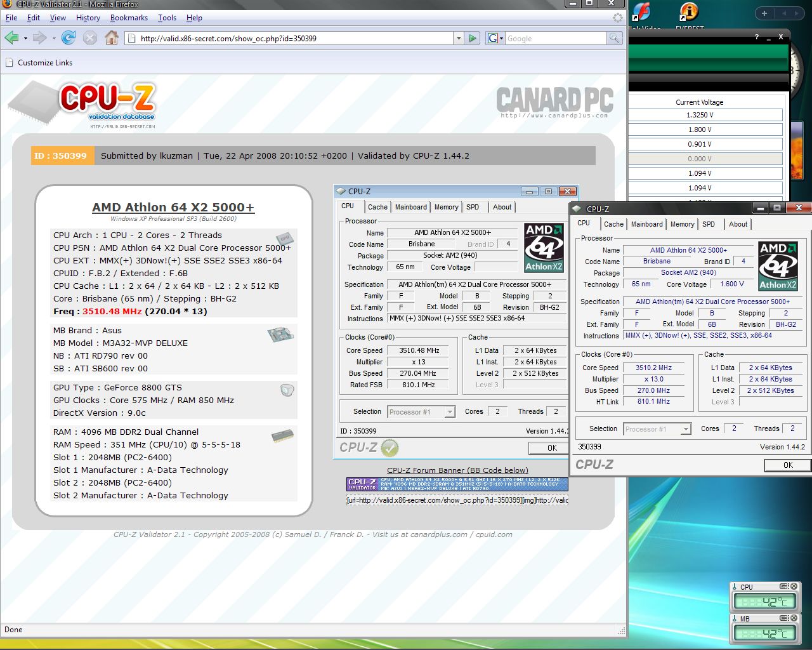
Task: Click the GPU Type GeForce 8800 GTS line
Action: 117,387
